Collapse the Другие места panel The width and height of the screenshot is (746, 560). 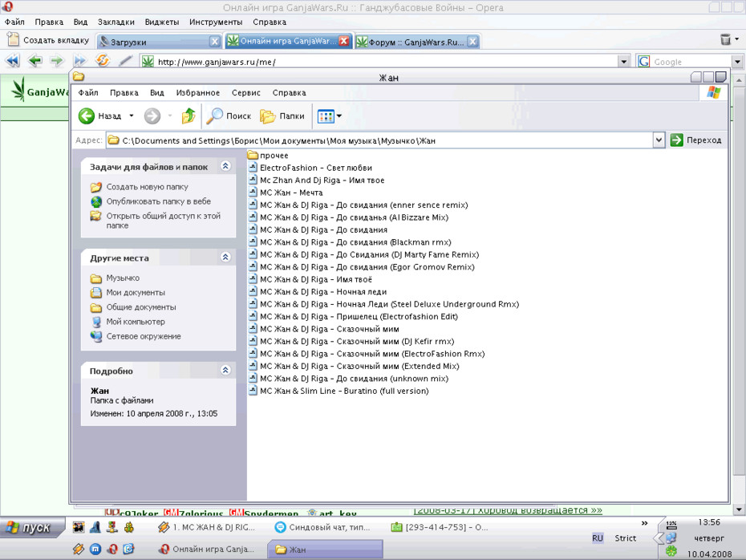point(225,257)
